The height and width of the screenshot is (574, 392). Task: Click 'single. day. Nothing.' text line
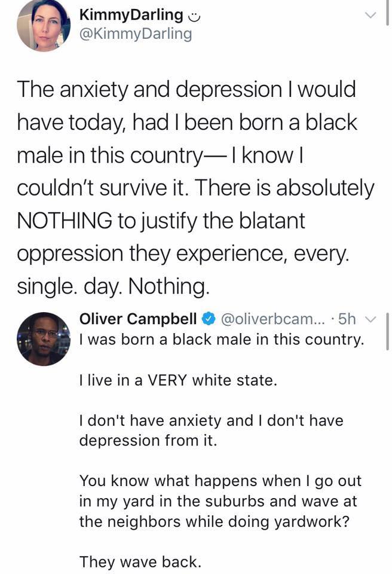point(114,286)
